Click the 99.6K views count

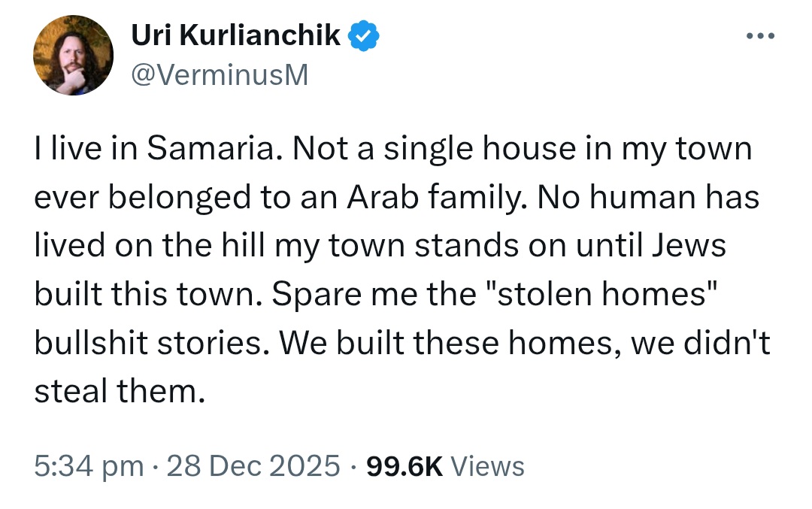point(404,465)
